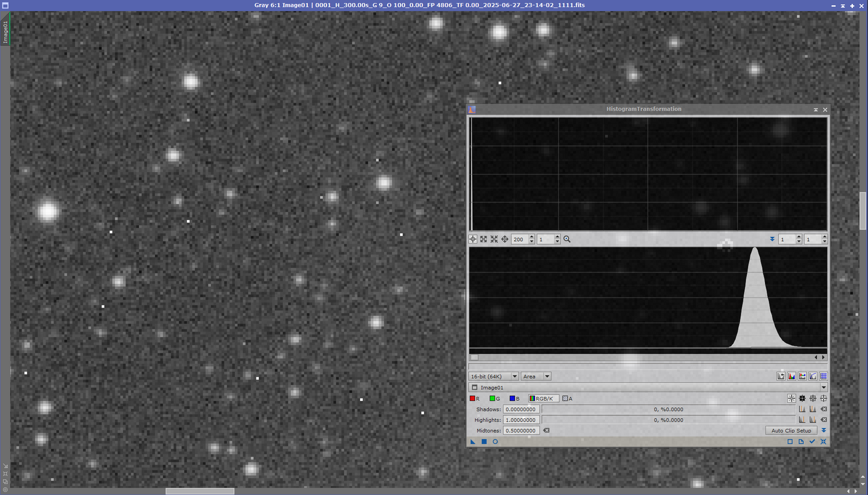Click the Track View checkmark icon

pos(812,442)
